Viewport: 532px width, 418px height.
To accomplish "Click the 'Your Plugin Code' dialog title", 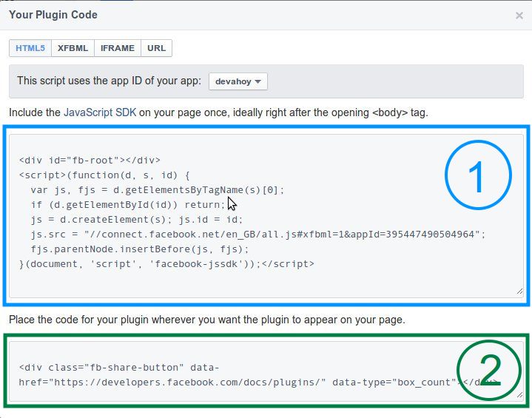I will pyautogui.click(x=53, y=15).
